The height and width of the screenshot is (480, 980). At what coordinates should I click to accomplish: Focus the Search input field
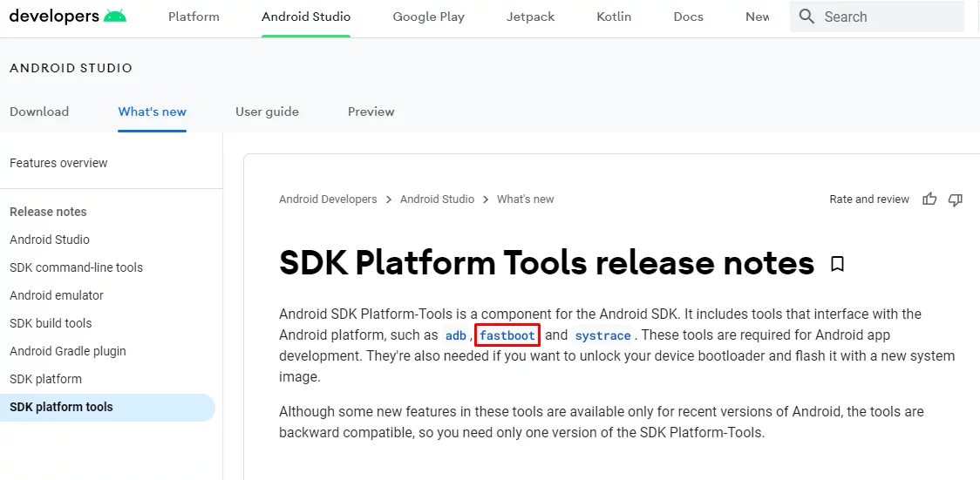(877, 17)
